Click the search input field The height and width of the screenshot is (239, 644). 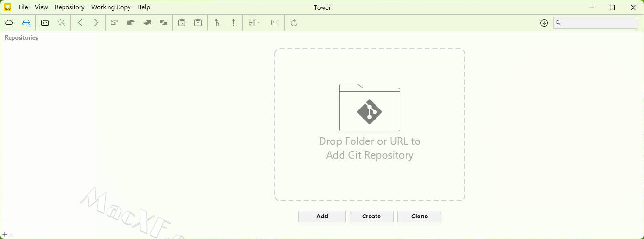[x=595, y=22]
